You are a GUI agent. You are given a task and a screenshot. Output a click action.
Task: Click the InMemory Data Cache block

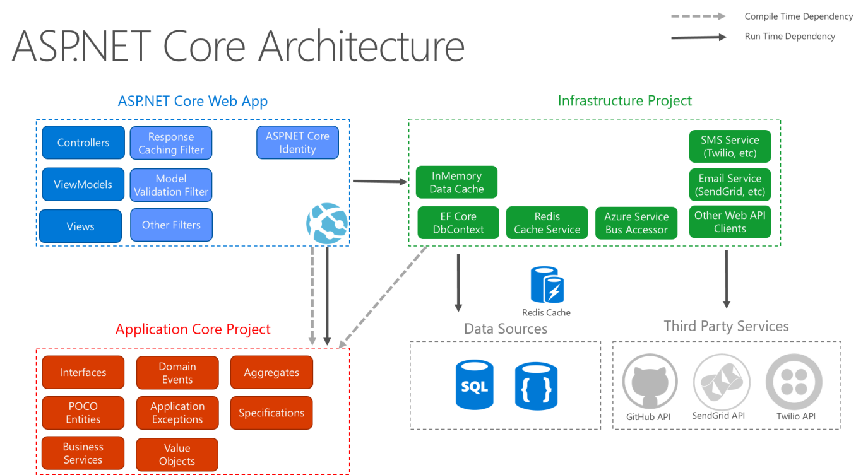(456, 182)
